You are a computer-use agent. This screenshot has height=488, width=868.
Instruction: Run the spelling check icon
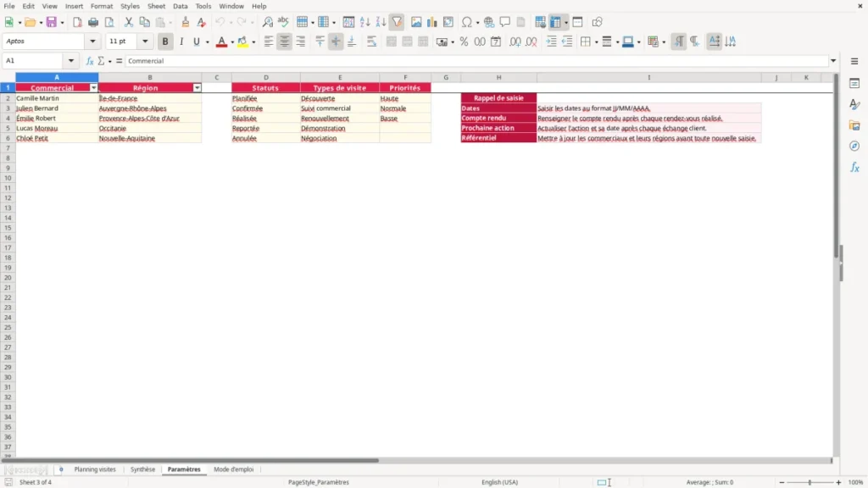click(x=283, y=22)
